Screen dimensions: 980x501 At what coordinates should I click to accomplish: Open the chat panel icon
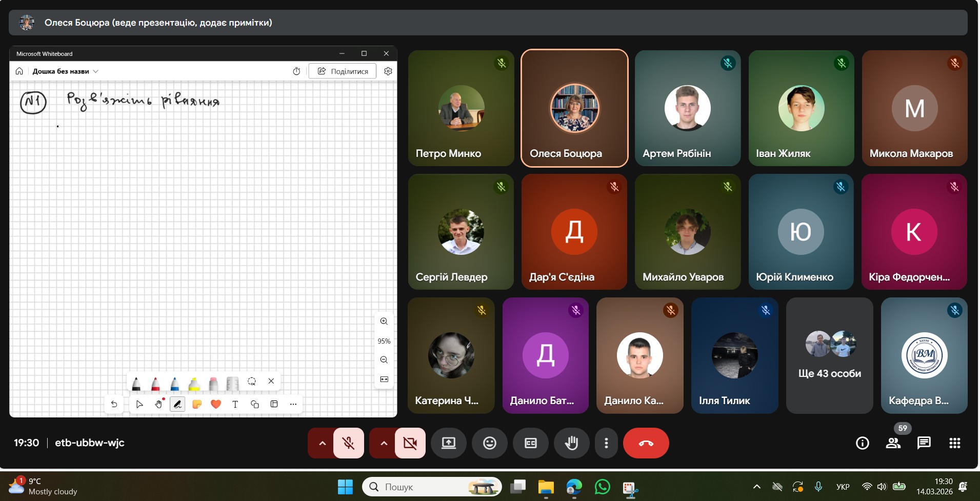click(x=924, y=443)
